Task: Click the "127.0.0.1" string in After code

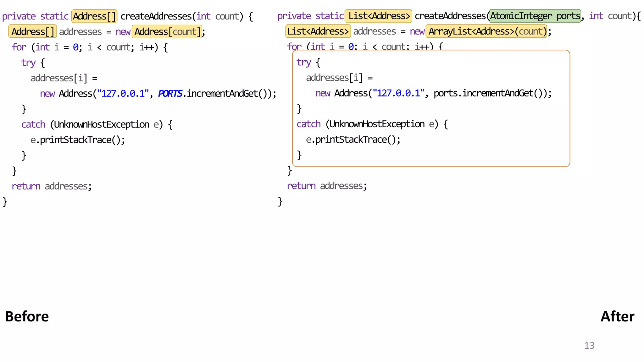Action: point(398,93)
